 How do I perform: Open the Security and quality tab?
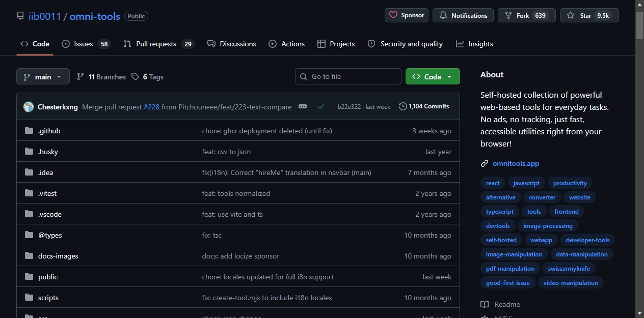(405, 44)
